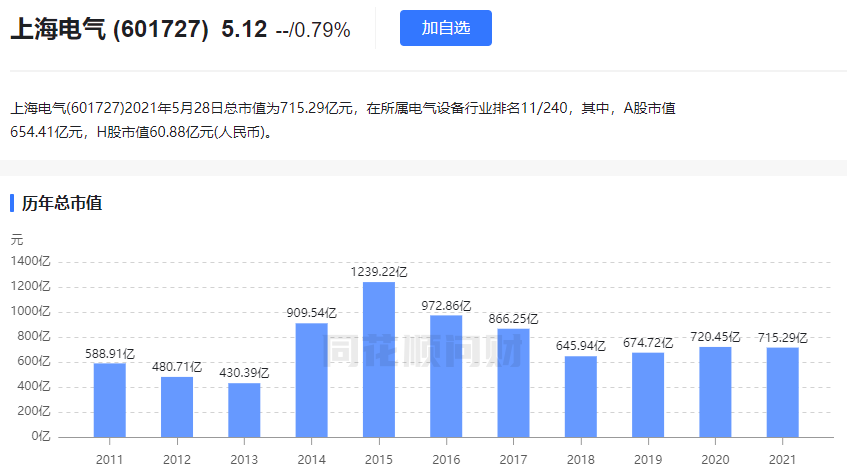Click the 上海电气 (601727) stock title
Image resolution: width=847 pixels, height=475 pixels.
110,29
